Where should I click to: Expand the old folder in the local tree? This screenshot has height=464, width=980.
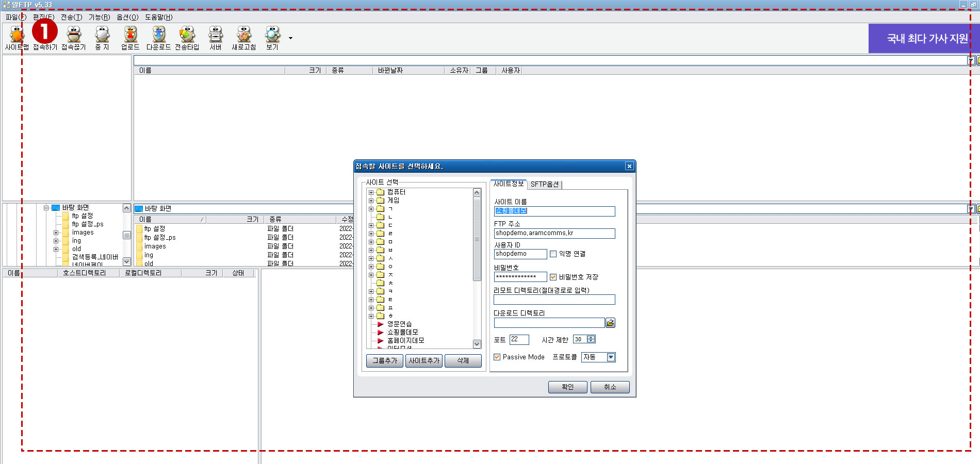click(56, 249)
